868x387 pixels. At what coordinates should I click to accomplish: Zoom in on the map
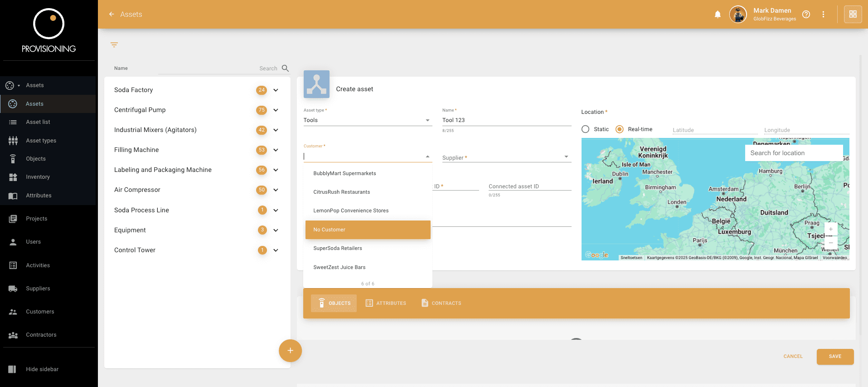[x=830, y=229]
